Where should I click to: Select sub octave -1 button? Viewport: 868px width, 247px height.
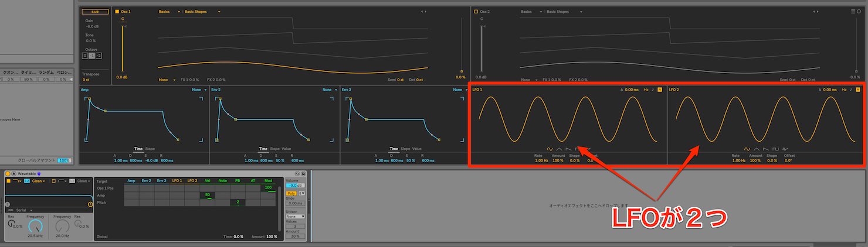coord(91,56)
